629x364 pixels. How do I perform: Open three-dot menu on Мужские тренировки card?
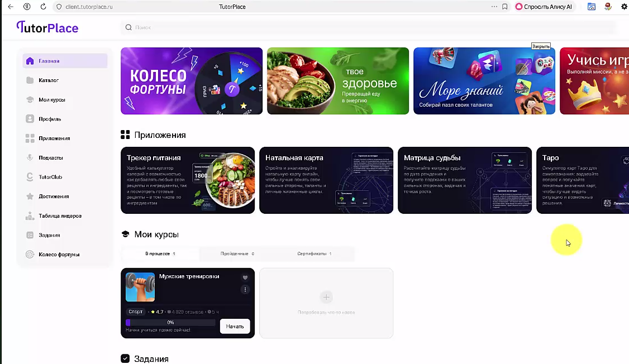pos(245,289)
